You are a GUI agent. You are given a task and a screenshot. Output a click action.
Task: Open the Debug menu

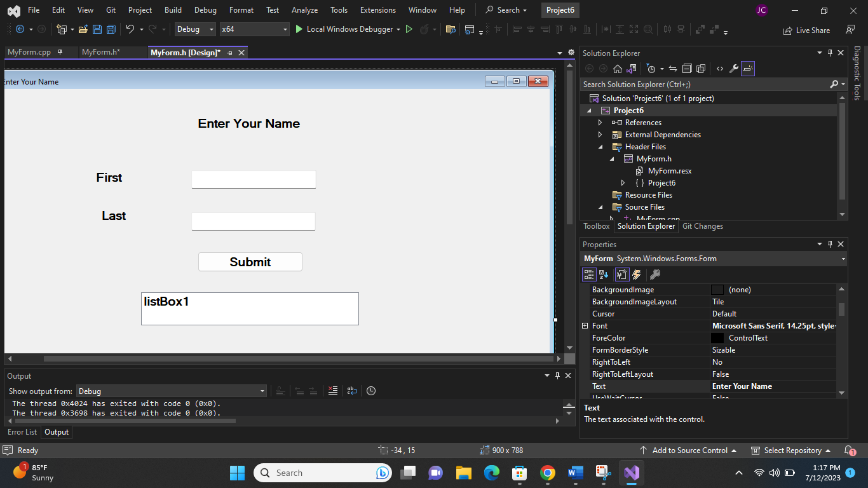tap(205, 10)
